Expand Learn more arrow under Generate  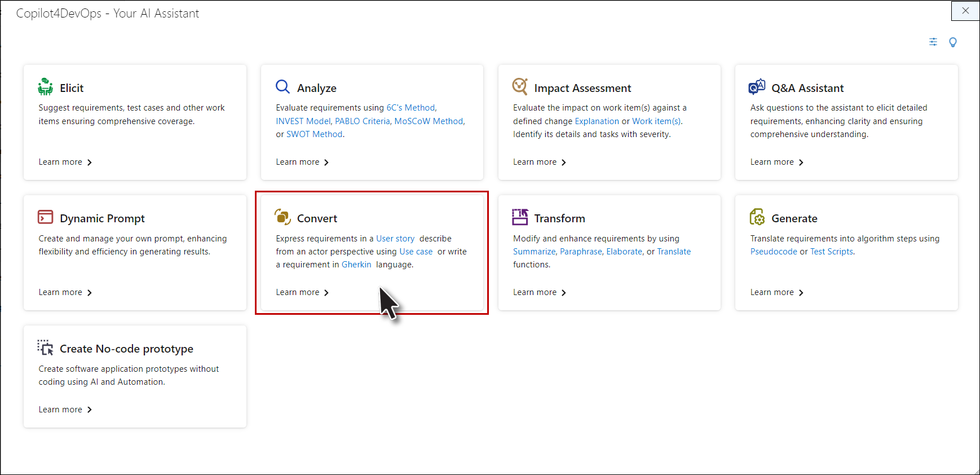[801, 293]
